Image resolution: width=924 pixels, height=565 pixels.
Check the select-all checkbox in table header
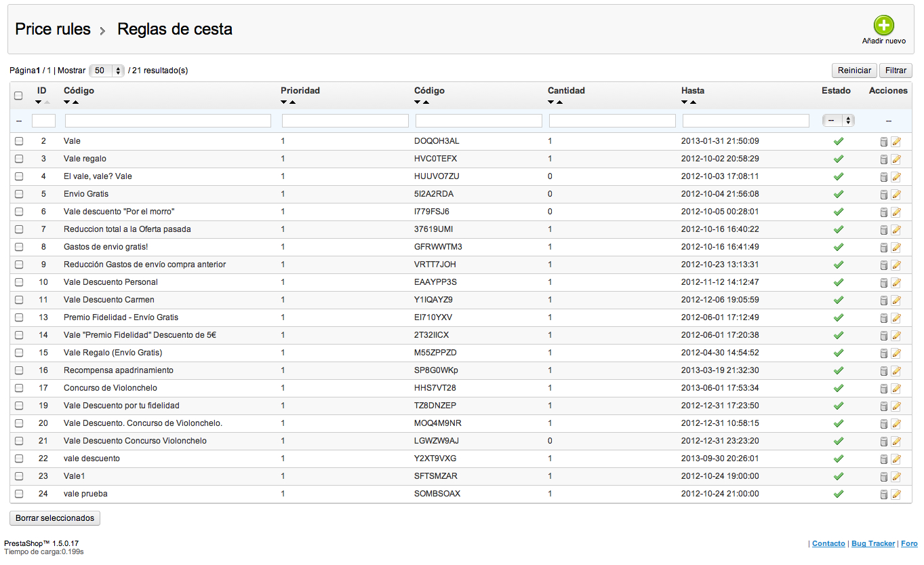(x=19, y=96)
